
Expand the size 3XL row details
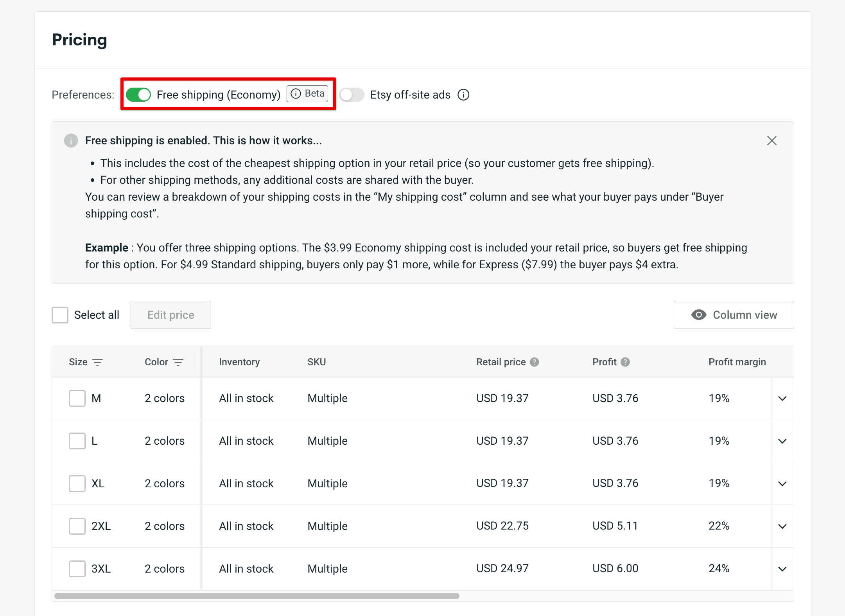point(783,569)
